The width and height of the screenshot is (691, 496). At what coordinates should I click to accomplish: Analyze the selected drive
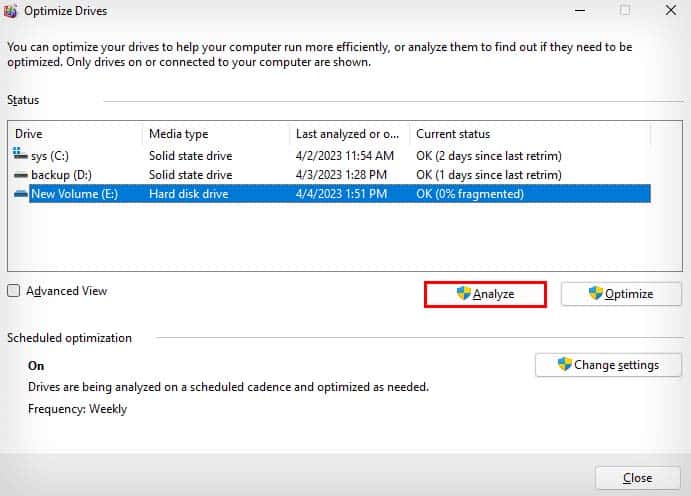point(485,294)
